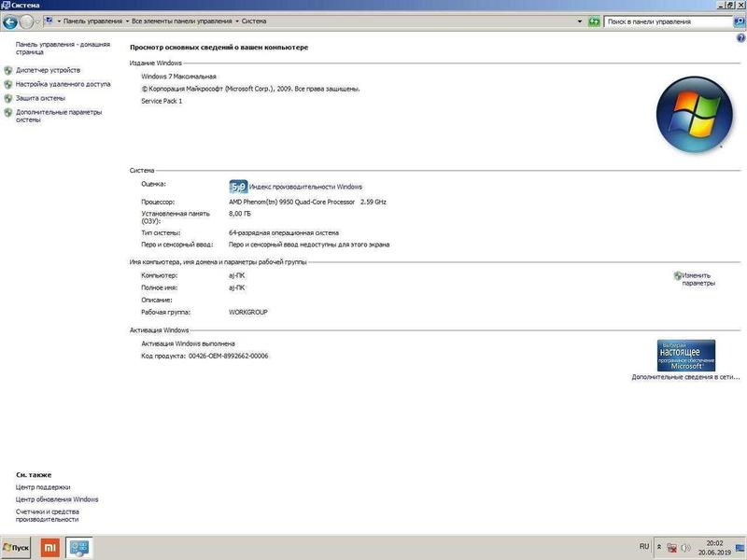Screen dimensions: 747x560
Task: Click Активация Windows выполнена text
Action: (x=189, y=343)
